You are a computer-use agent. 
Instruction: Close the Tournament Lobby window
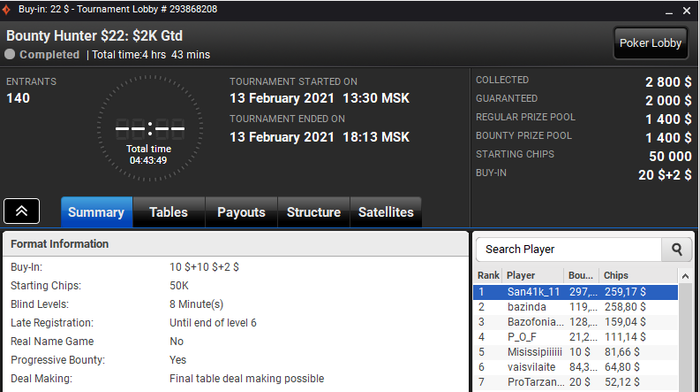tap(687, 11)
